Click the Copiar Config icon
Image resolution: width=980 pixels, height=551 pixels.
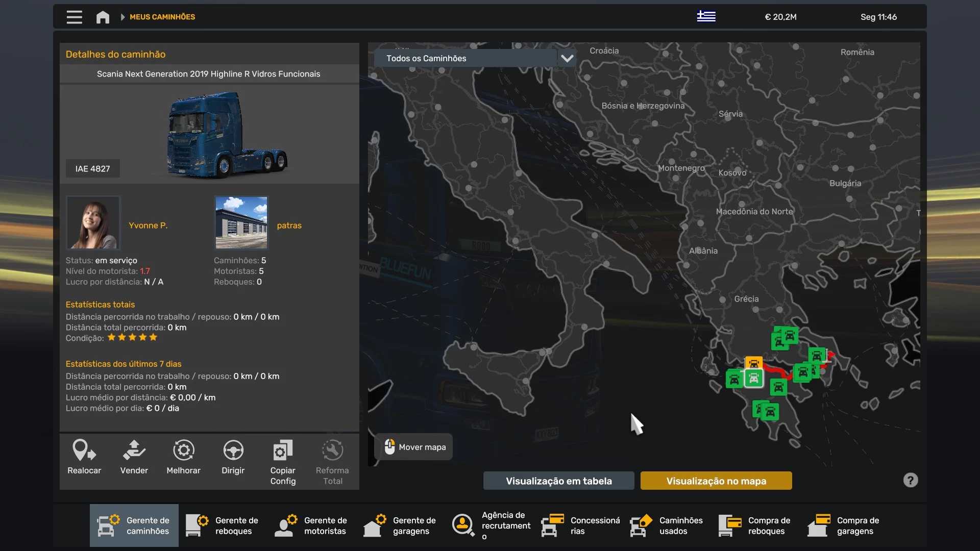(x=283, y=451)
